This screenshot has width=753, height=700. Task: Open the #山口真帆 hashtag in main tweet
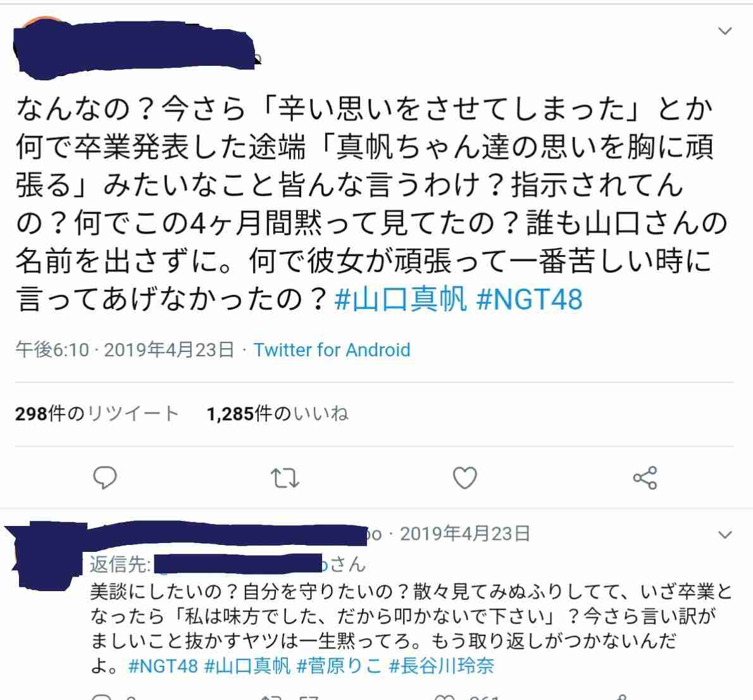click(x=401, y=299)
